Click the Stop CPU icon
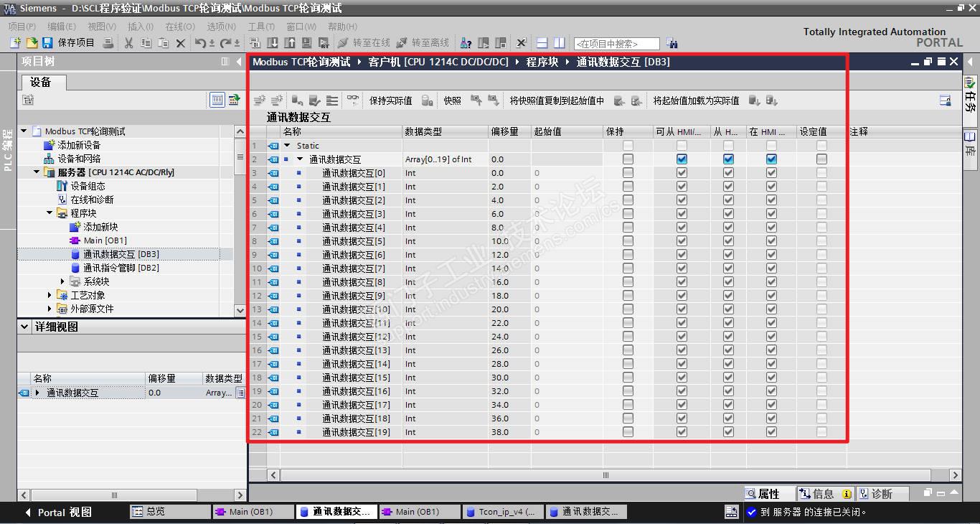This screenshot has height=524, width=980. 501,43
